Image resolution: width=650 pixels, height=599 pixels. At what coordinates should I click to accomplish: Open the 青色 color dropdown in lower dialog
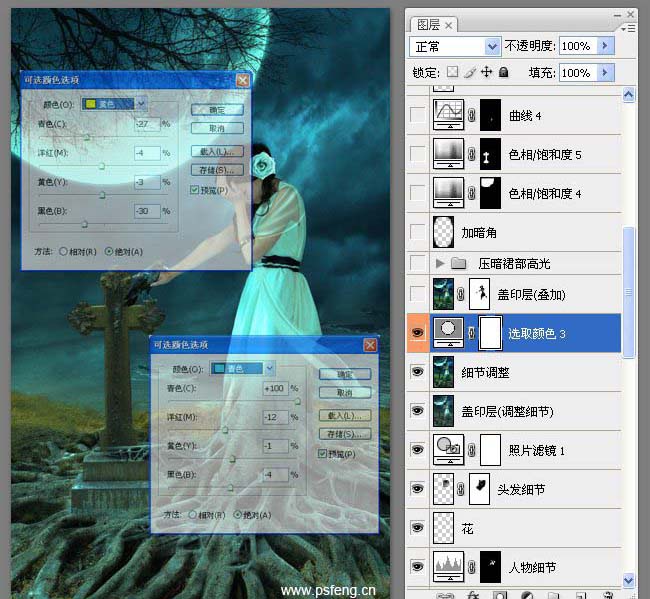269,368
